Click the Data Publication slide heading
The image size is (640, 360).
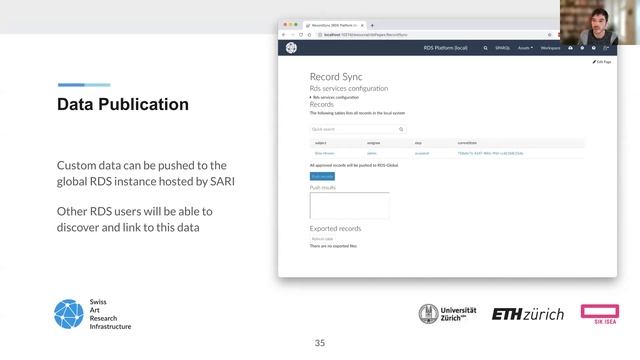pyautogui.click(x=123, y=104)
